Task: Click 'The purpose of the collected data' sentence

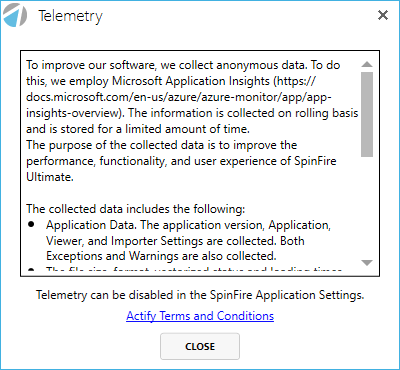Action: pos(162,145)
